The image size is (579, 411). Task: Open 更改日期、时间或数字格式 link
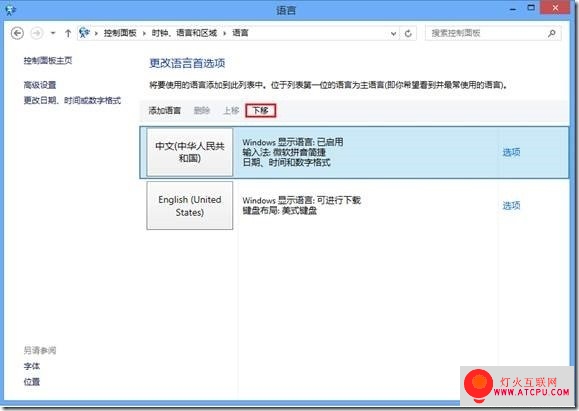click(72, 100)
